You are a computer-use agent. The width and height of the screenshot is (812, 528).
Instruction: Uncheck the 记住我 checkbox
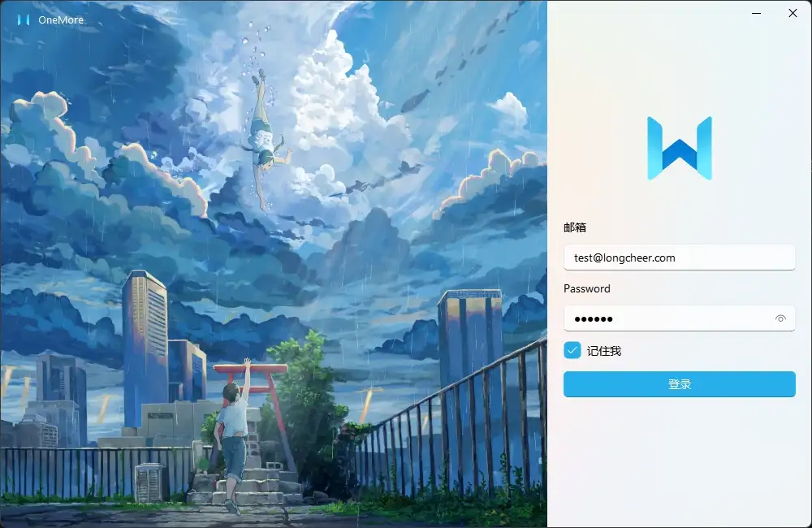[572, 350]
